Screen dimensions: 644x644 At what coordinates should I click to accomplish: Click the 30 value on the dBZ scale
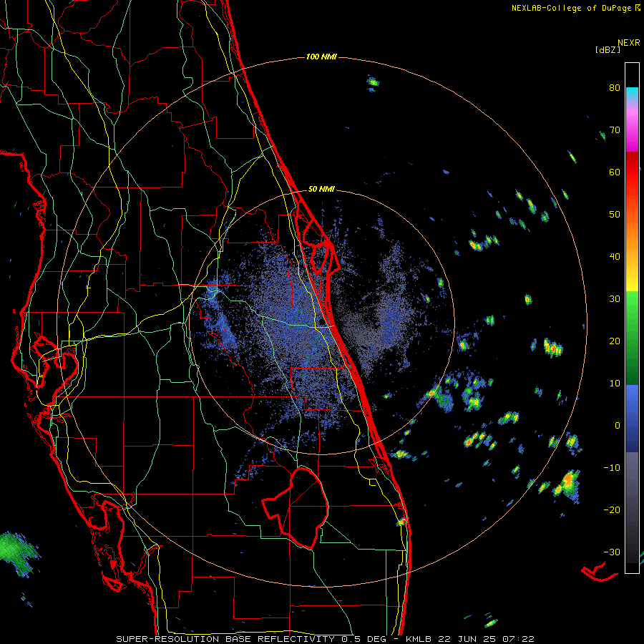click(x=615, y=298)
